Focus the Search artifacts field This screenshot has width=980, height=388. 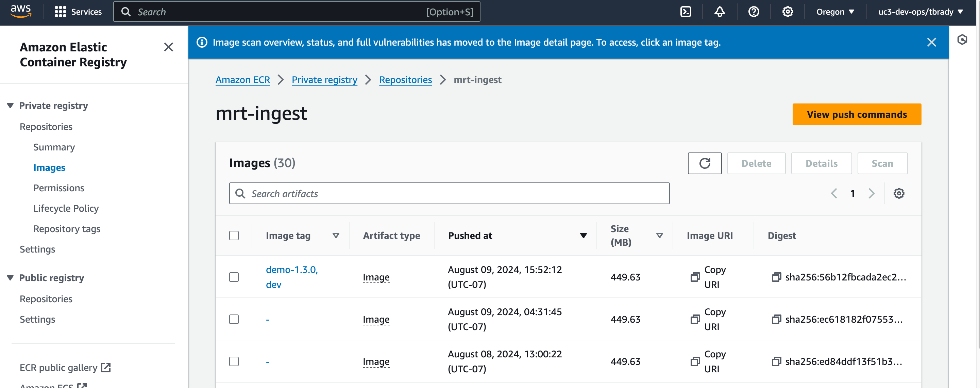449,193
